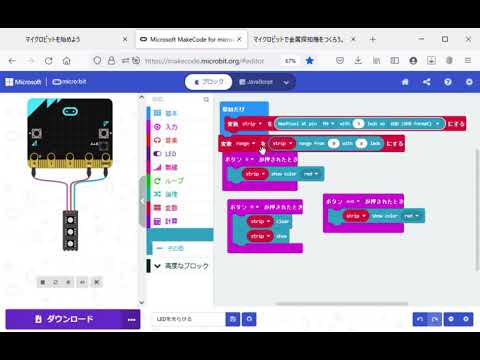Screen dimensions: 480x360
Task: Switch editor to Blocks view
Action: point(209,82)
